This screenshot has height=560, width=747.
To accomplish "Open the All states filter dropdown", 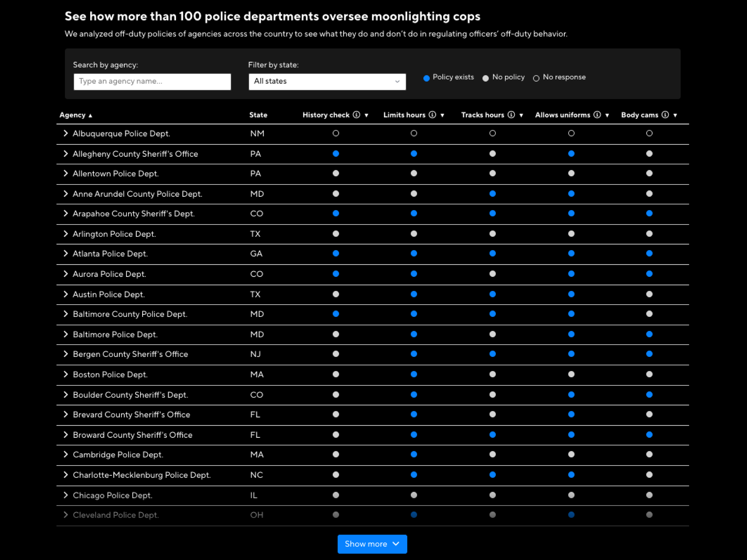I will coord(327,82).
